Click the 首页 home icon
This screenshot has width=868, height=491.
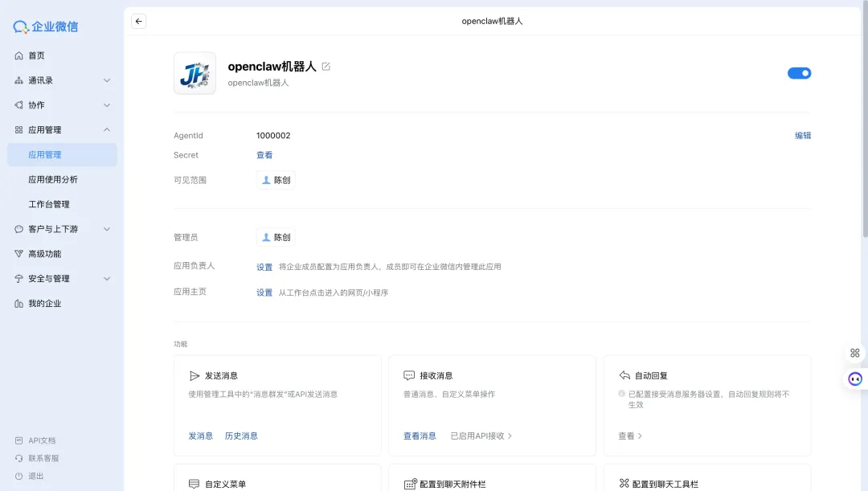pyautogui.click(x=18, y=55)
